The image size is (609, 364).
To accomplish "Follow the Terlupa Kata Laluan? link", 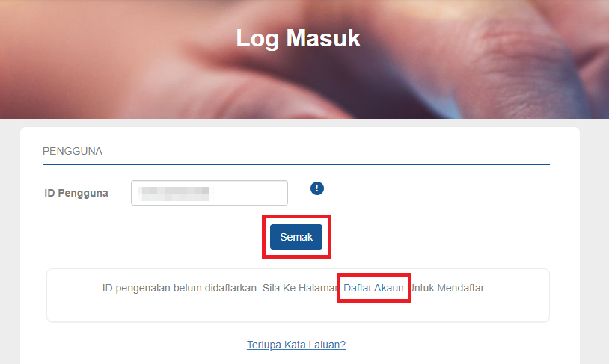I will [296, 345].
